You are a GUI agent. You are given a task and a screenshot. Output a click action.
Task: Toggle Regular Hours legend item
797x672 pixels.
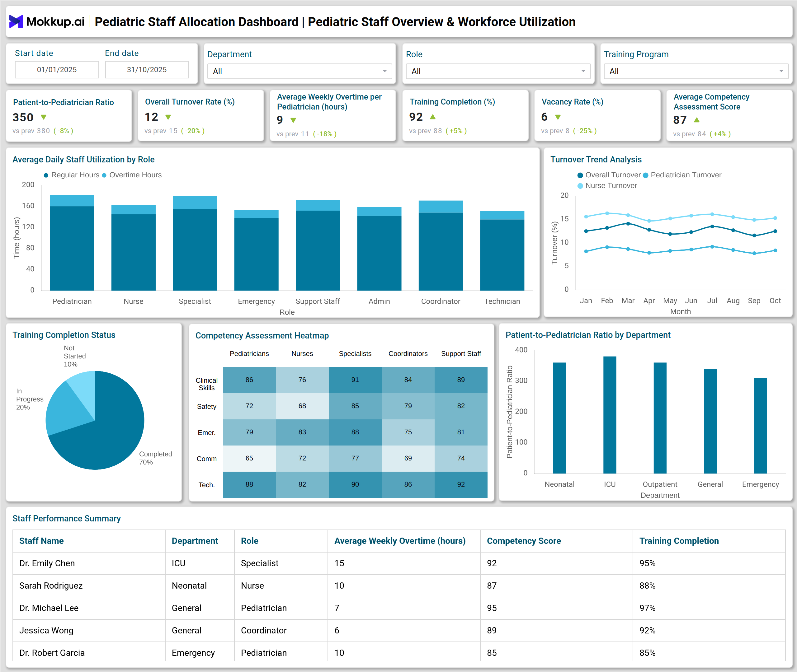coord(72,175)
